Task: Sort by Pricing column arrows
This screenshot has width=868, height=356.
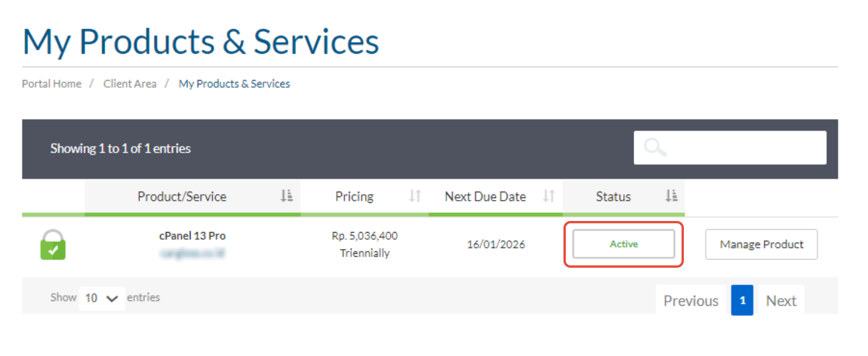Action: [x=415, y=196]
